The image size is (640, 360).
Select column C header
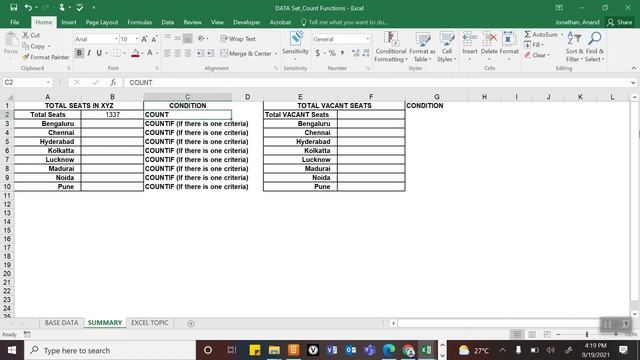tap(187, 97)
